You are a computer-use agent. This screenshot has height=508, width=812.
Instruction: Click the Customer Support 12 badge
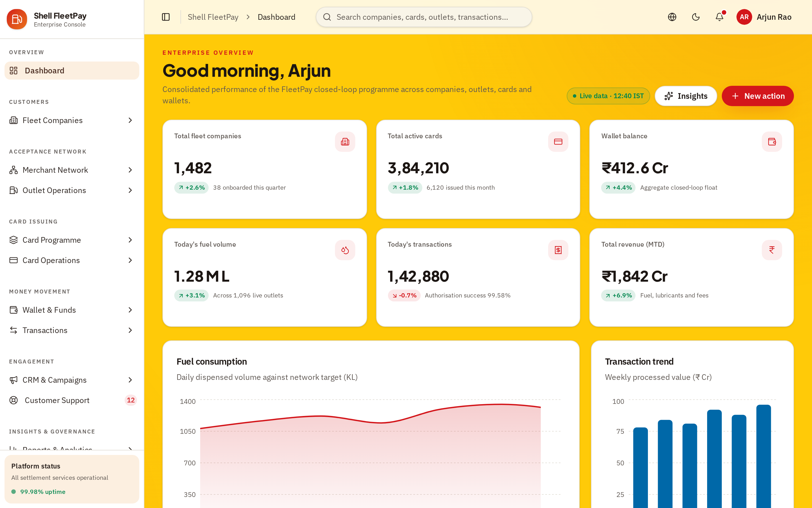131,400
